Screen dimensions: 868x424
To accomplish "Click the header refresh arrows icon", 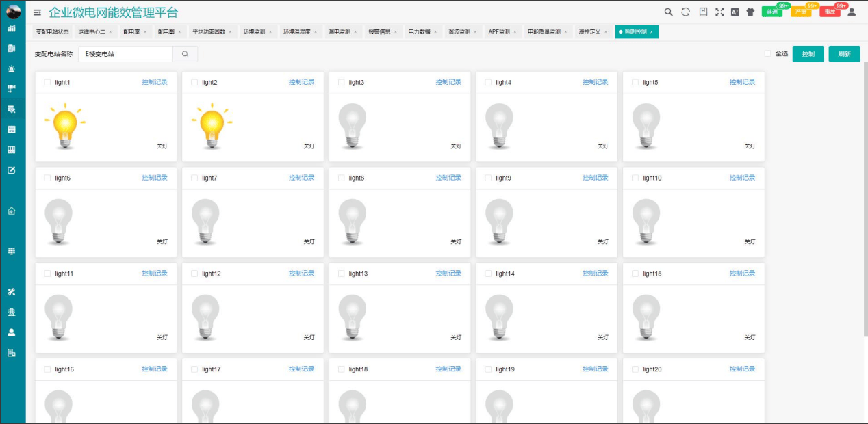I will click(685, 12).
